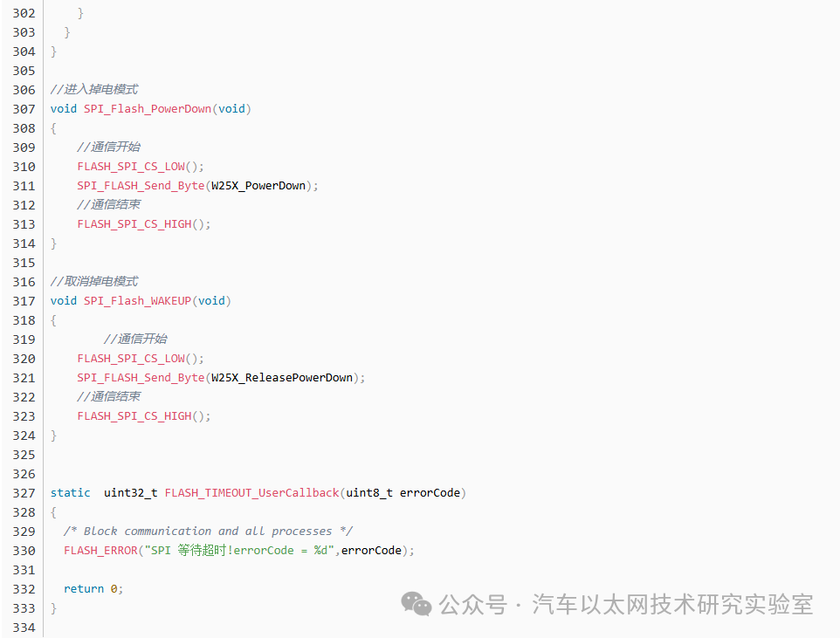Click the SPI 等待超时 string literal
The height and width of the screenshot is (638, 840).
click(x=239, y=551)
